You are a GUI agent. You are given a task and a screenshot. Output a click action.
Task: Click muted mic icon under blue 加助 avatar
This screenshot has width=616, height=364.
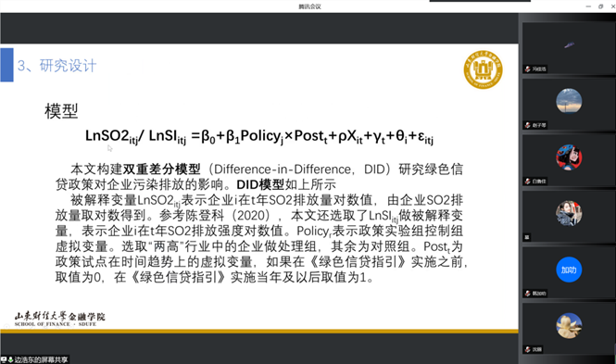coord(528,294)
